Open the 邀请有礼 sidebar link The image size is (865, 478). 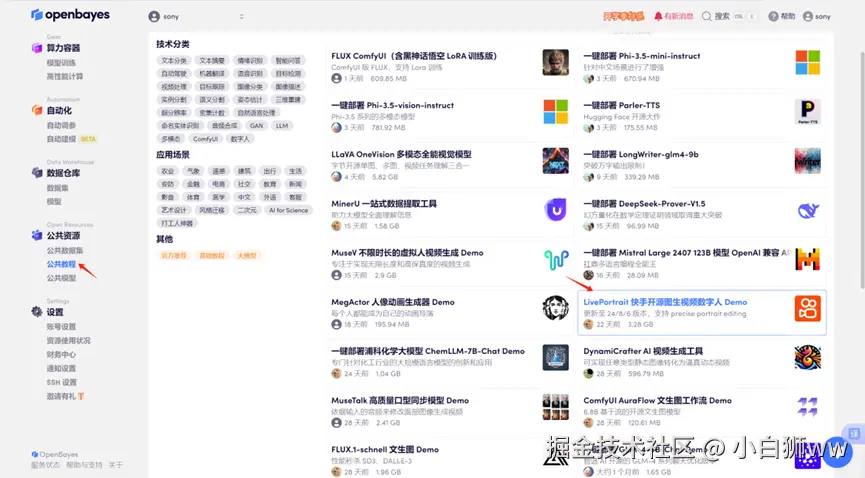click(x=65, y=396)
